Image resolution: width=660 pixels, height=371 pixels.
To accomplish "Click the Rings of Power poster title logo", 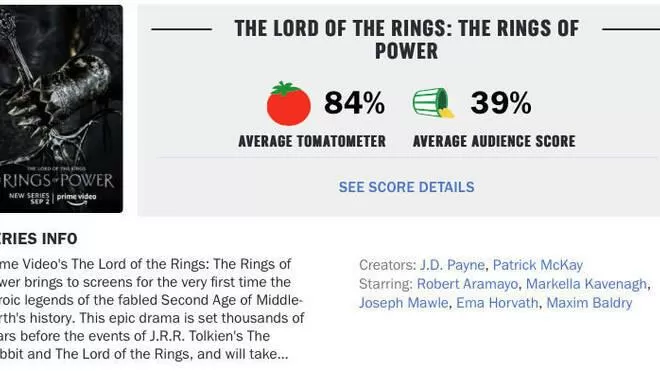I will click(59, 181).
